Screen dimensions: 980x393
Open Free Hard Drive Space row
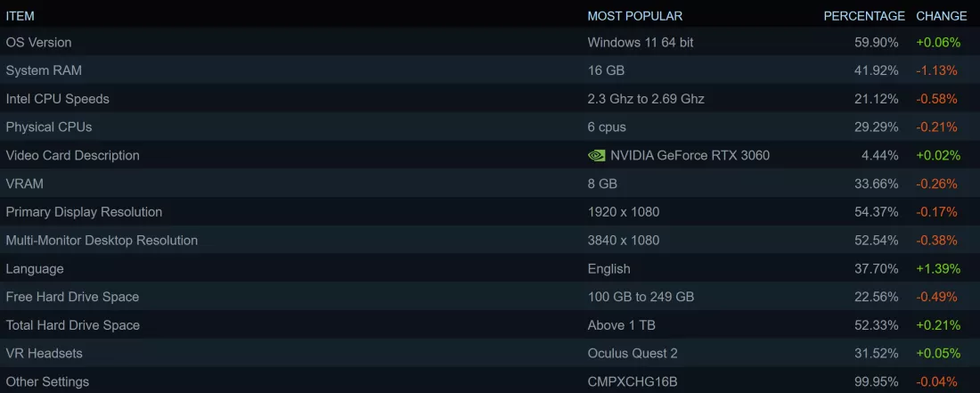pos(490,297)
